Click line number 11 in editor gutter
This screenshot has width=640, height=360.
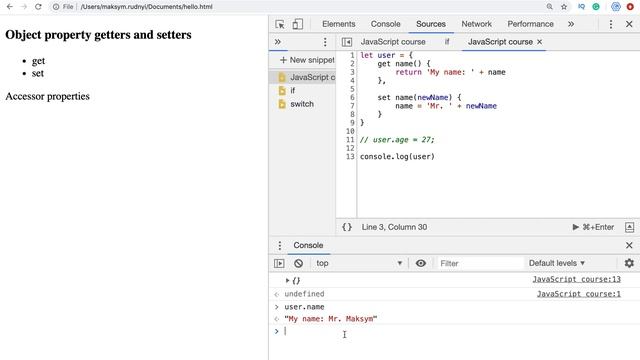(350, 140)
